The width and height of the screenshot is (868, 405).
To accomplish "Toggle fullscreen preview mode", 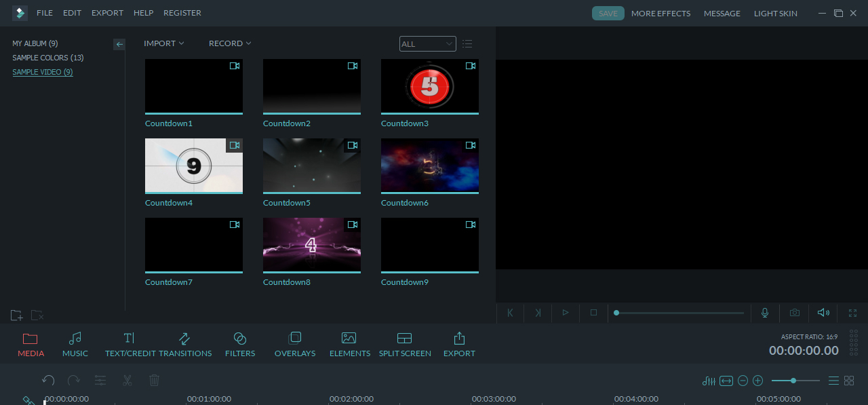I will (x=852, y=313).
